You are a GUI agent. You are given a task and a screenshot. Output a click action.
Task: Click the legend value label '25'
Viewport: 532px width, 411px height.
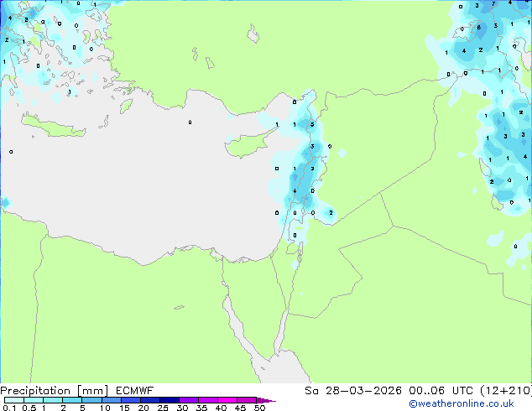(163, 408)
